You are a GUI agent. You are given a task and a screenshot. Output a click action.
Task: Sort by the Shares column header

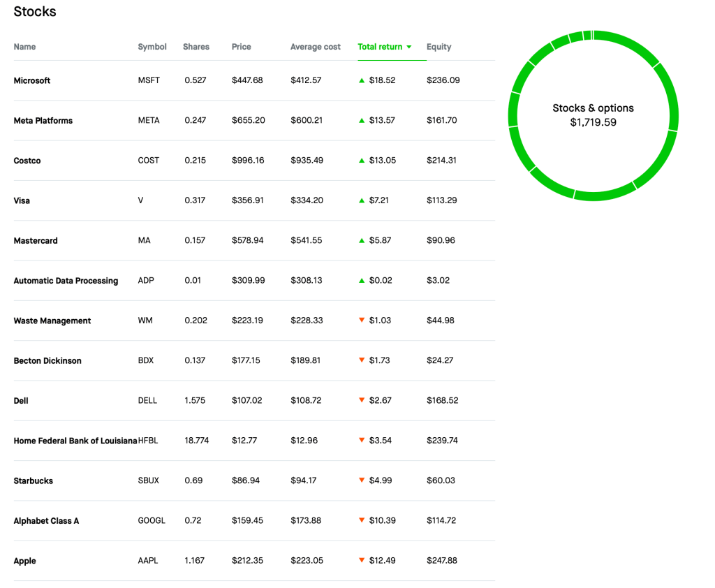[x=196, y=47]
